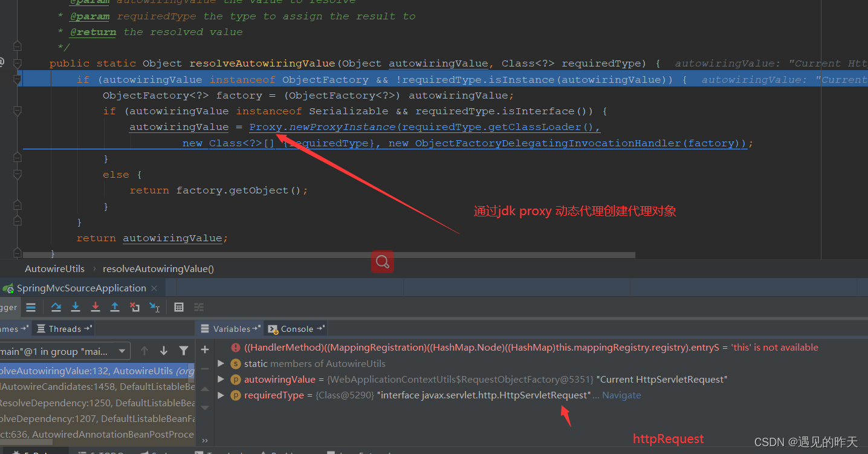
Task: Open the Evaluate Expression calculator
Action: (179, 307)
